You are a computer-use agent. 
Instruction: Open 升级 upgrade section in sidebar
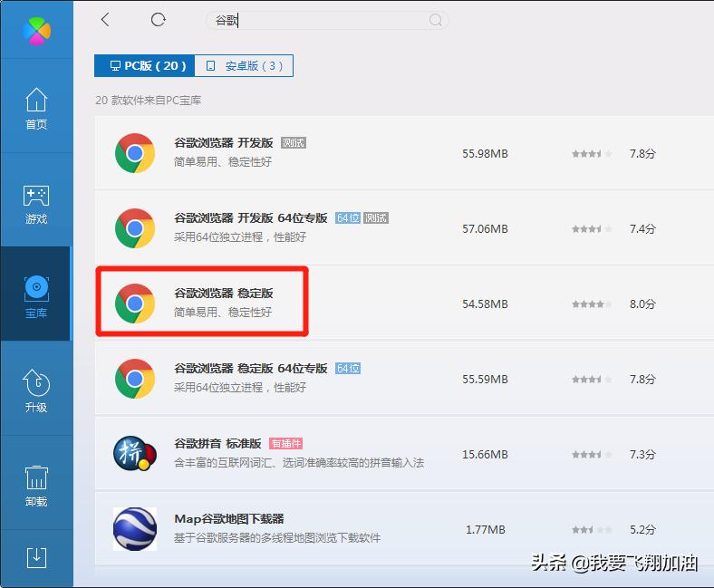36,390
